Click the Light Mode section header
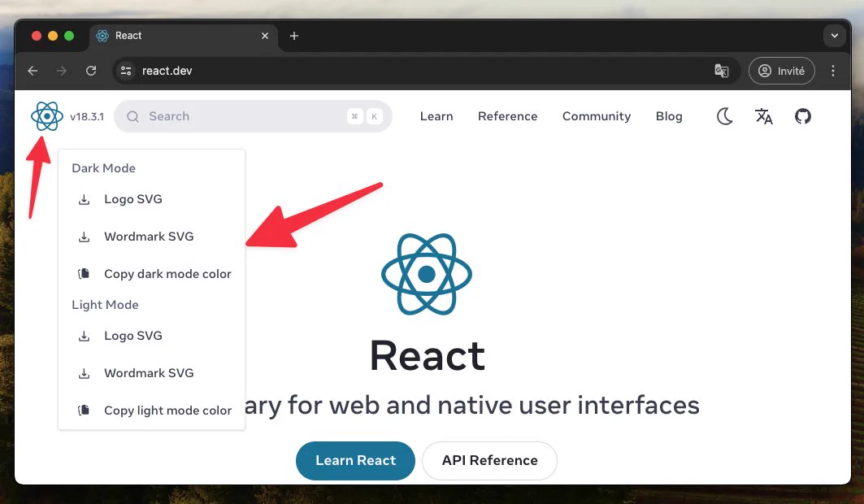This screenshot has width=864, height=504. click(x=105, y=305)
